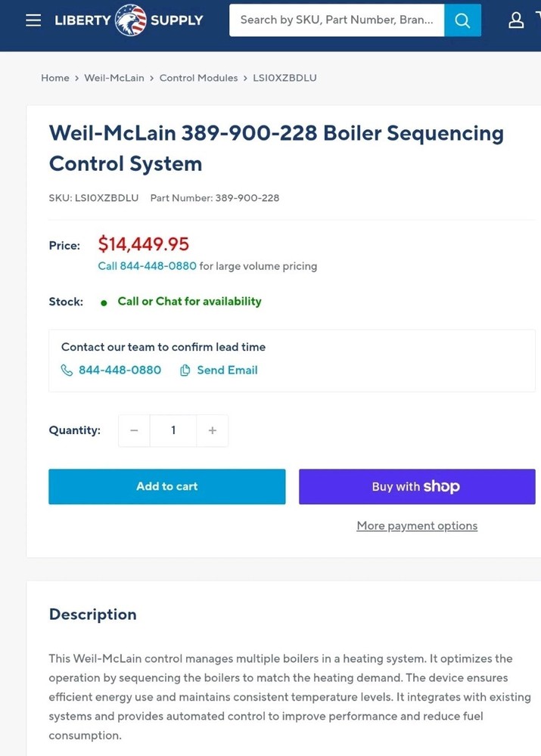Click the Add to cart button

coord(166,486)
